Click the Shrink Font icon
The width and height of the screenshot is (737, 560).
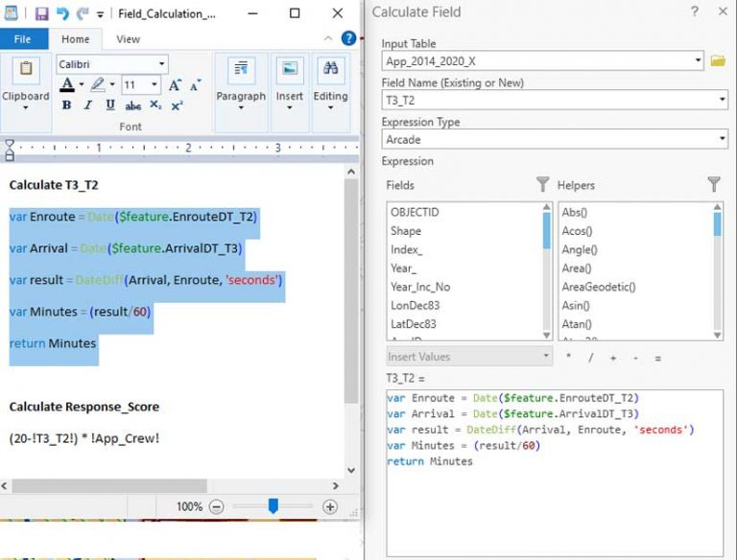(195, 85)
